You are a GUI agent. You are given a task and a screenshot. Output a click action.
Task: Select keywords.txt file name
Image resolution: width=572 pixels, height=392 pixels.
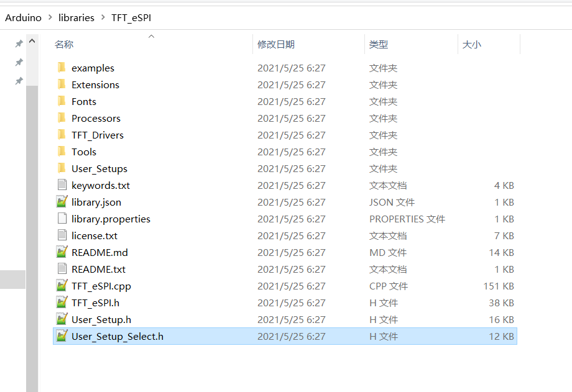pyautogui.click(x=101, y=186)
